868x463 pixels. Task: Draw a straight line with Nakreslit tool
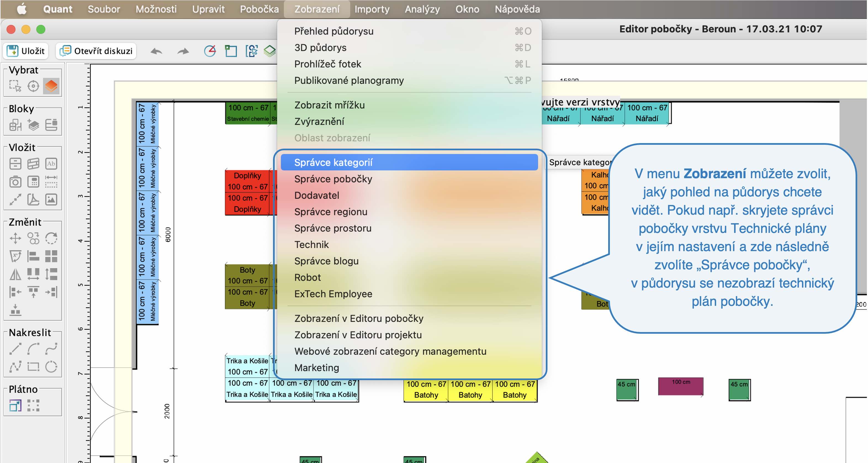(x=15, y=349)
